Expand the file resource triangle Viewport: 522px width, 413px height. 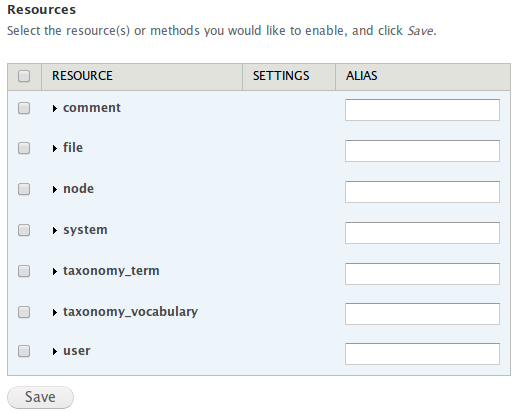point(55,148)
